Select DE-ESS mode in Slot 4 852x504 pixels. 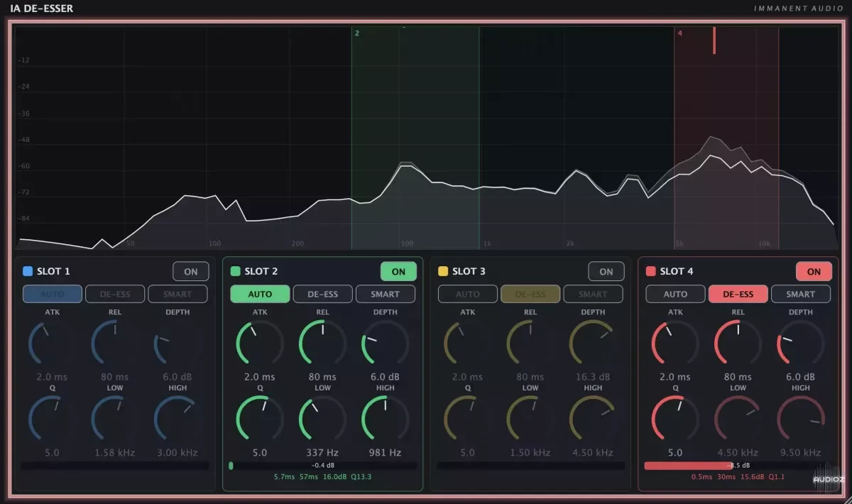tap(738, 294)
